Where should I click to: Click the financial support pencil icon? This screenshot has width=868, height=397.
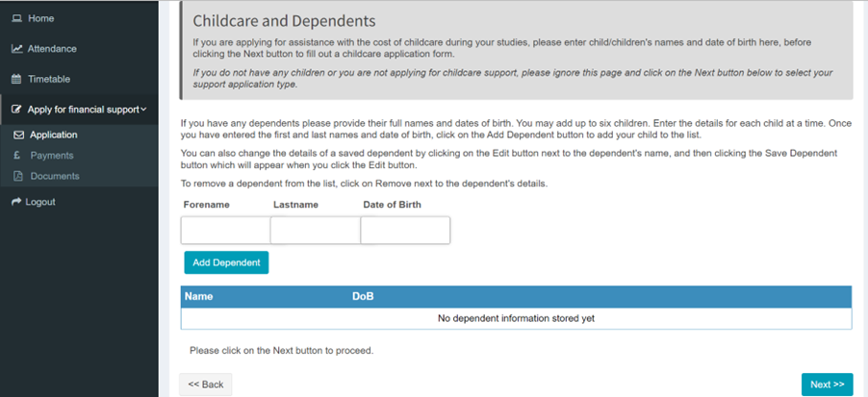click(16, 110)
